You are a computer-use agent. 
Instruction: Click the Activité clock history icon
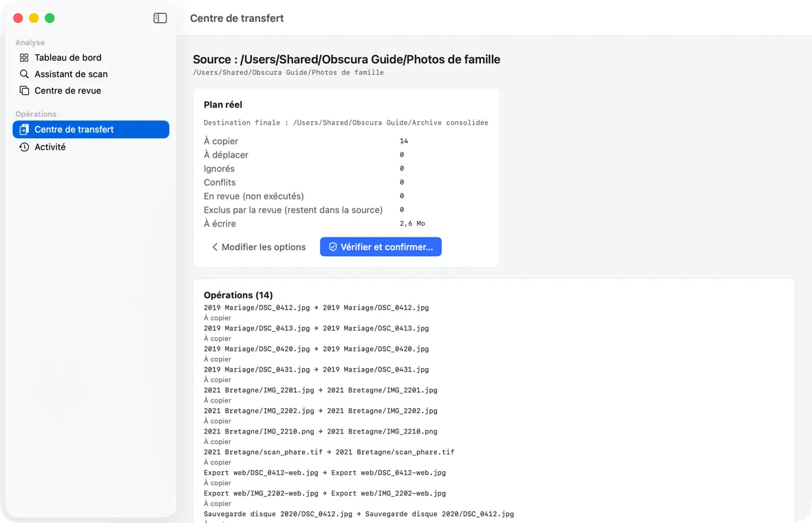(24, 147)
